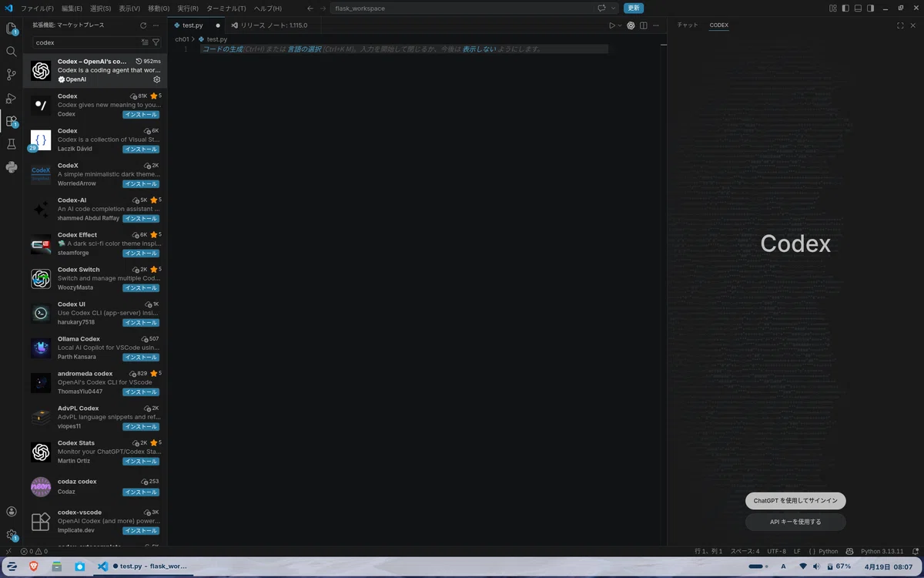Click the OpenAI Codex icon in editor toolbar
The width and height of the screenshot is (924, 578).
coord(631,25)
